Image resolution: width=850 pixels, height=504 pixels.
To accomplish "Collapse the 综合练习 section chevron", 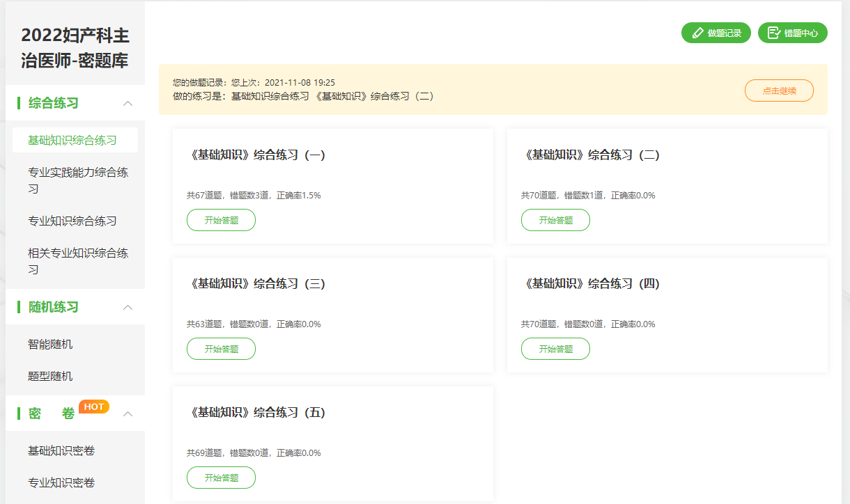I will pos(127,103).
